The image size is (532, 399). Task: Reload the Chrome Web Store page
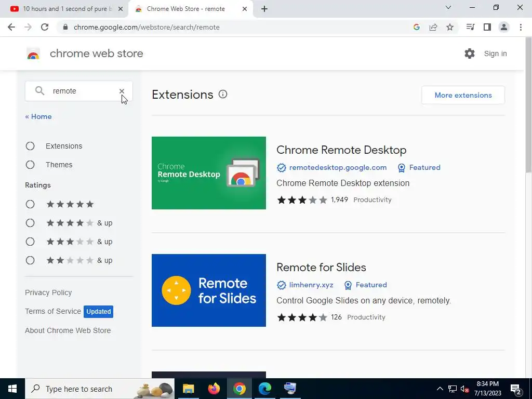point(45,27)
